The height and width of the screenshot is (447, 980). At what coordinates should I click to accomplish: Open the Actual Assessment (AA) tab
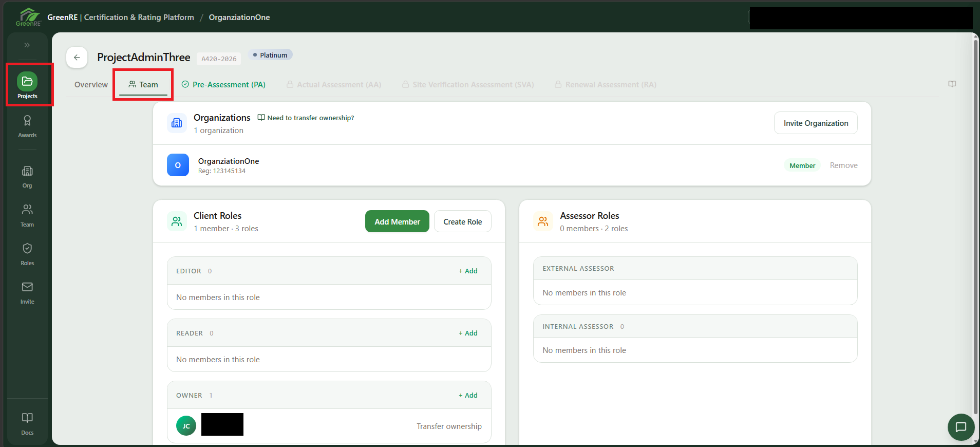[x=334, y=85]
